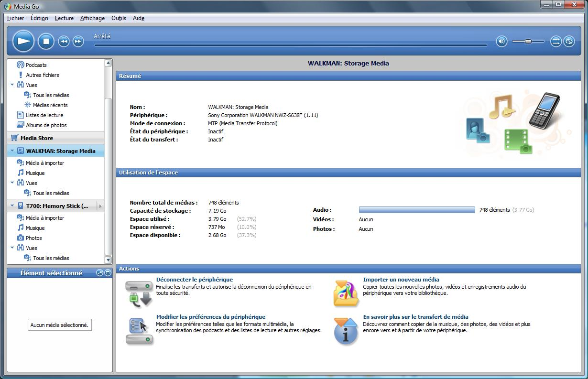Toggle repeat playback mode
Viewport: 588px width, 379px height.
pos(569,42)
